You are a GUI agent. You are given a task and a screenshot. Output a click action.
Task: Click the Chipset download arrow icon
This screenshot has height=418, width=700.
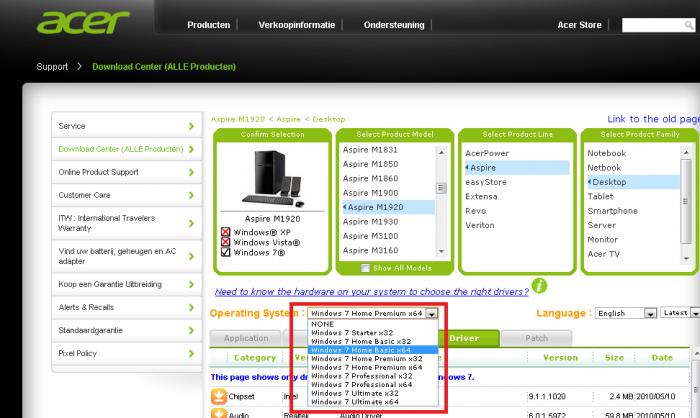(219, 396)
